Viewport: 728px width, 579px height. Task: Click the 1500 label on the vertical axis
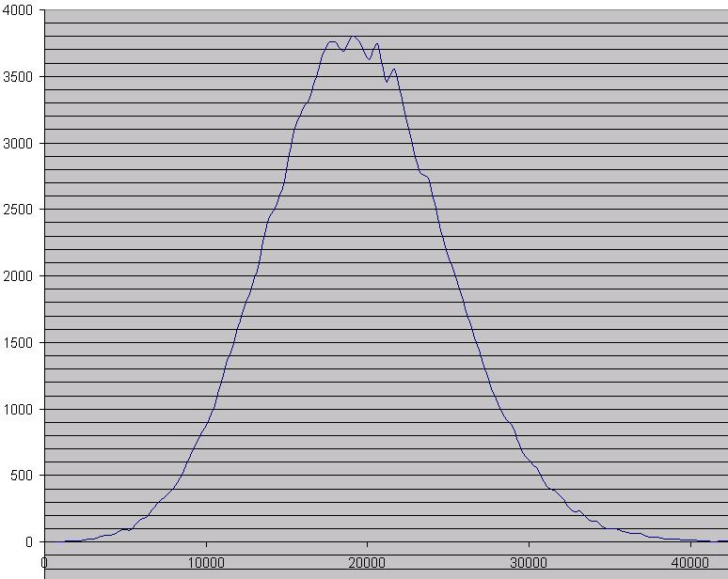pyautogui.click(x=18, y=343)
